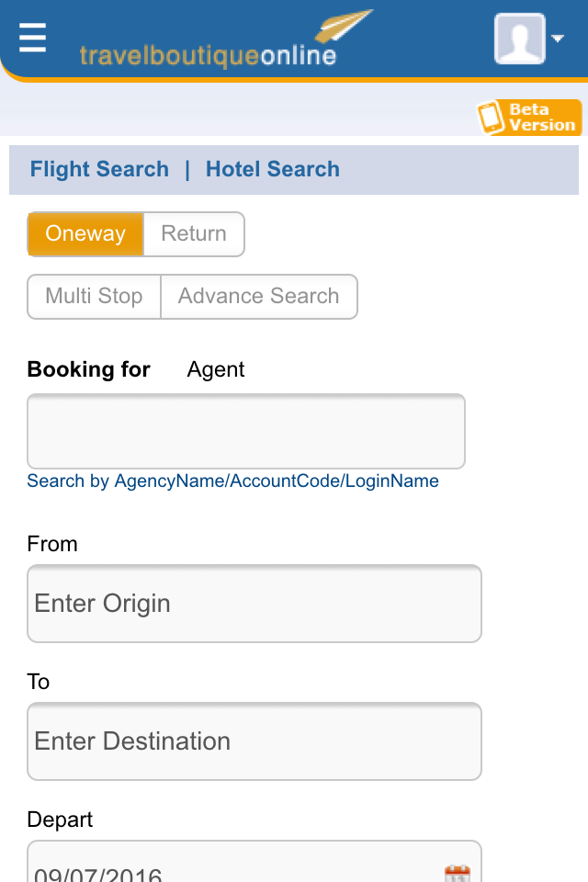588x882 pixels.
Task: Switch to the Flight Search tab
Action: (99, 169)
